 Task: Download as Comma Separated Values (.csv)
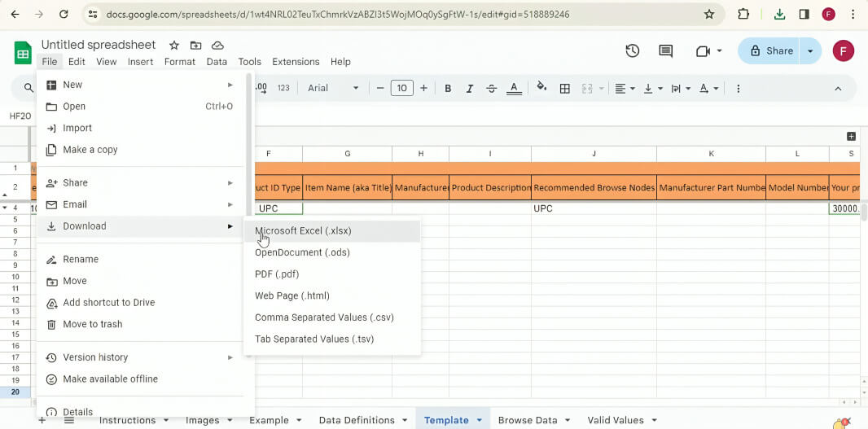tap(332, 317)
